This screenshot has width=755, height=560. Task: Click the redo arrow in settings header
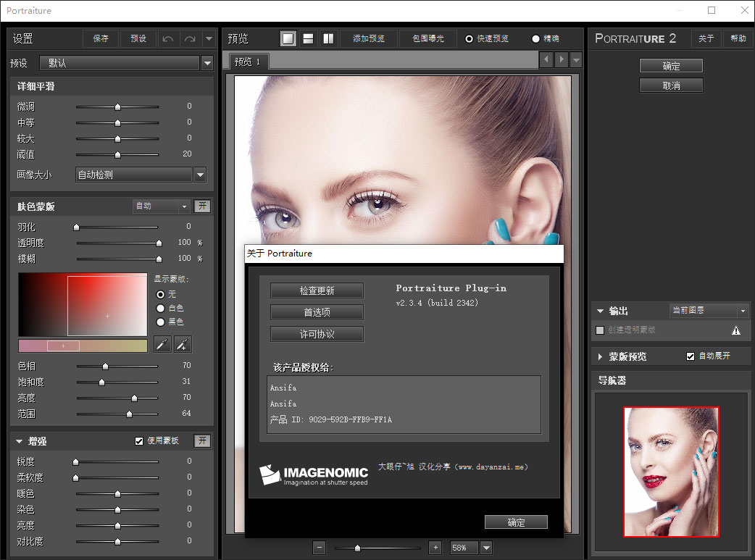pyautogui.click(x=190, y=39)
